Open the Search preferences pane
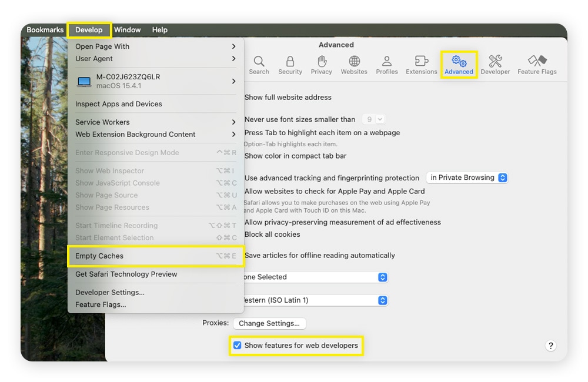The width and height of the screenshot is (588, 382). tap(259, 65)
